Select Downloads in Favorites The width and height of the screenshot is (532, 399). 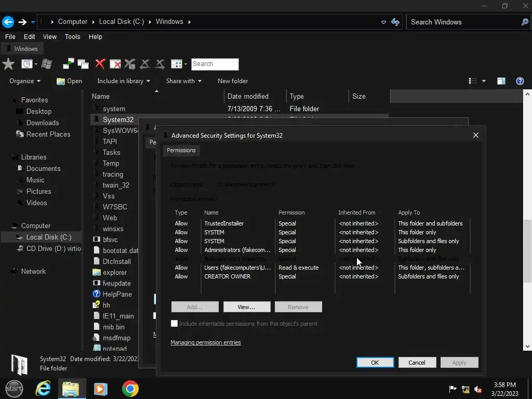tap(43, 123)
